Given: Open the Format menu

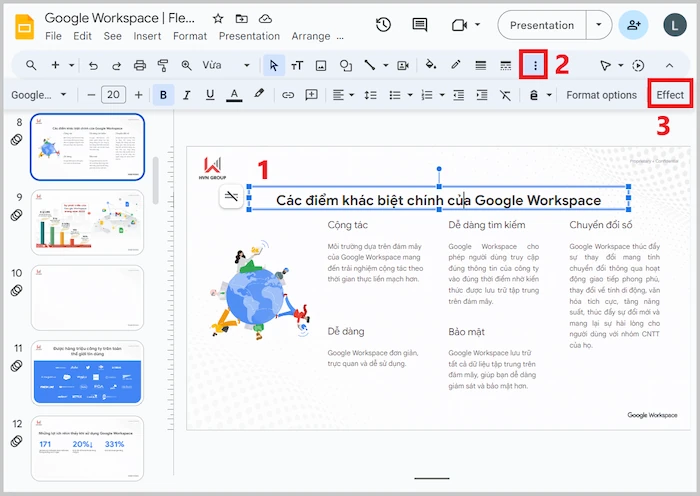Looking at the screenshot, I should pyautogui.click(x=190, y=36).
